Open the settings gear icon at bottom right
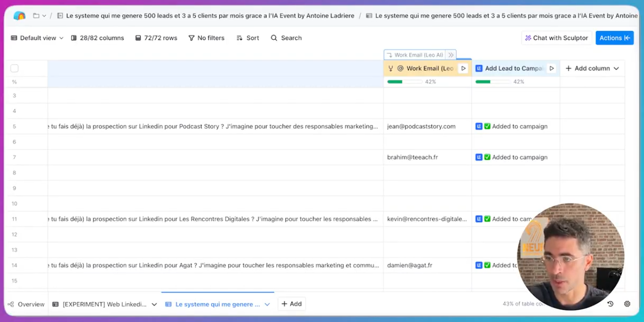The height and width of the screenshot is (322, 644). pos(627,304)
